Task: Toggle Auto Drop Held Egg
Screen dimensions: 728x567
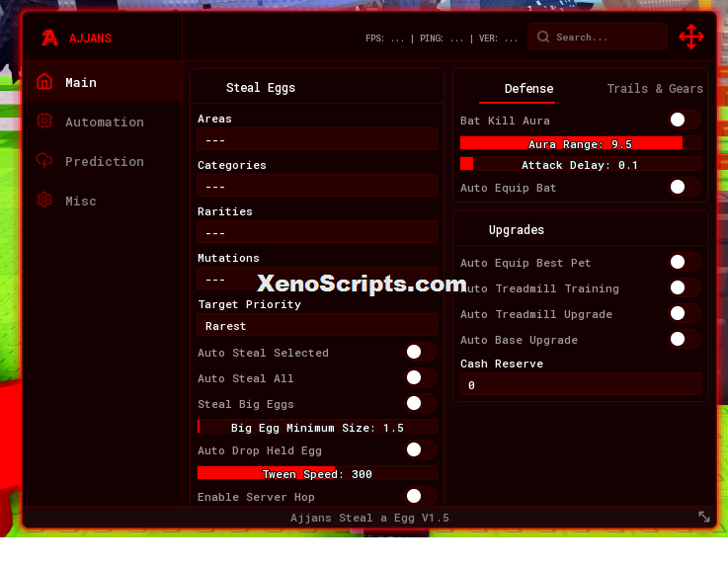Action: [421, 449]
